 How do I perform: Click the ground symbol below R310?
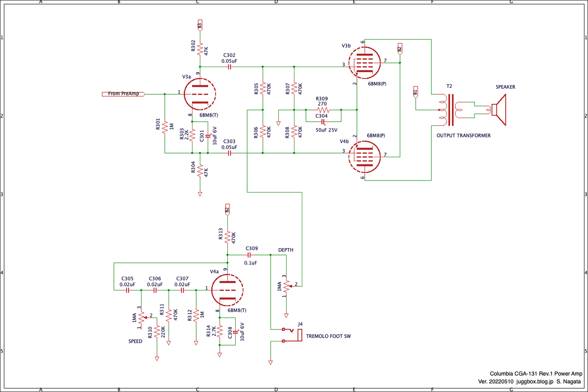pyautogui.click(x=157, y=359)
